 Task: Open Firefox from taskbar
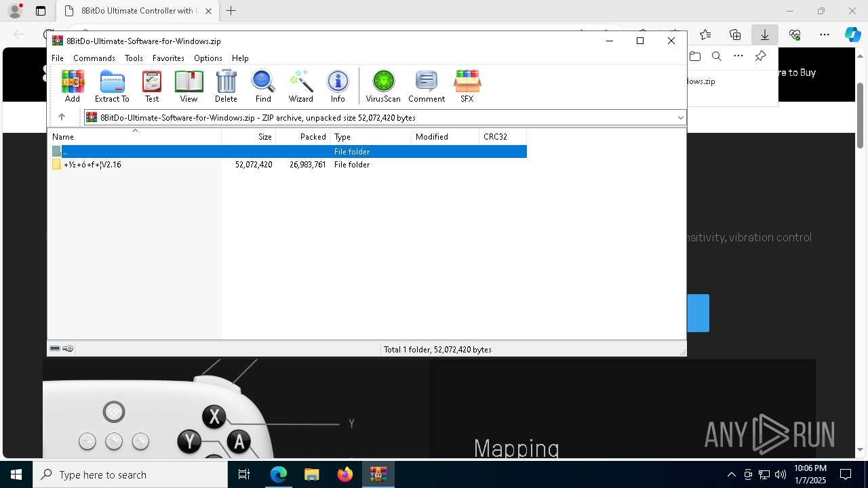(x=345, y=474)
